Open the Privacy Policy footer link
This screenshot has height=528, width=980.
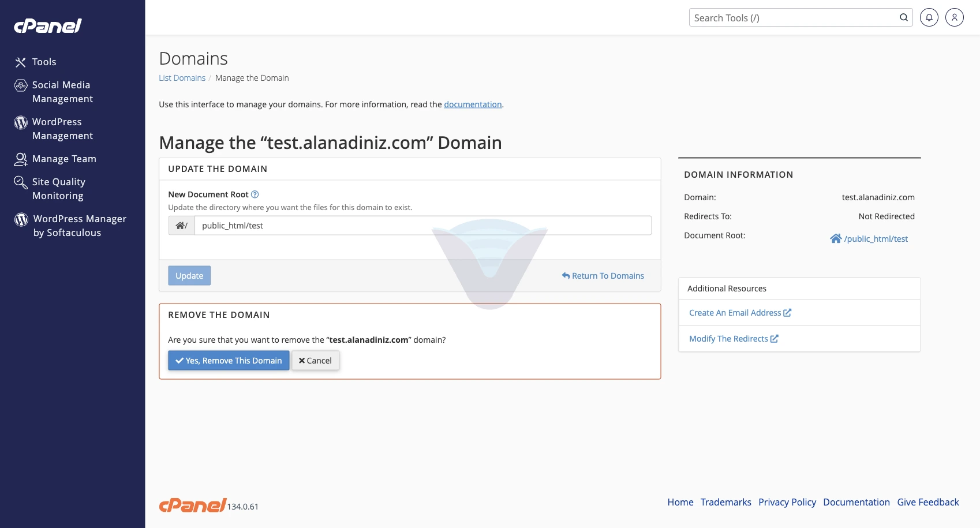click(x=787, y=502)
